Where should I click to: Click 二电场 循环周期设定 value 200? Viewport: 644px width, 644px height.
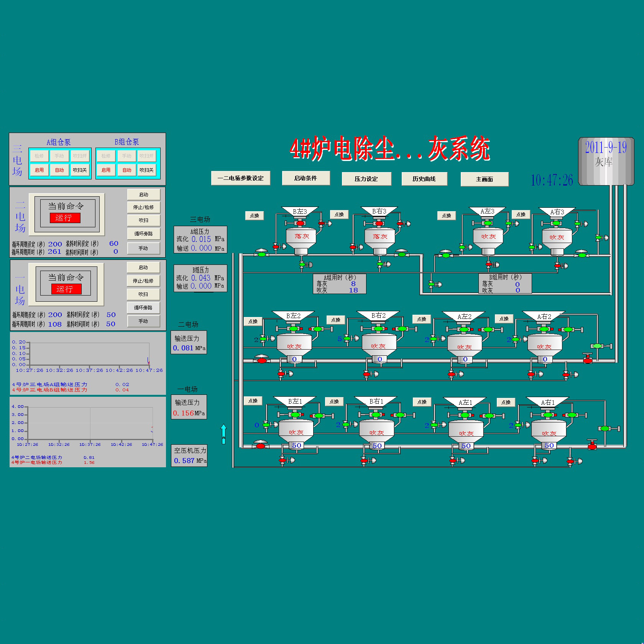[55, 244]
